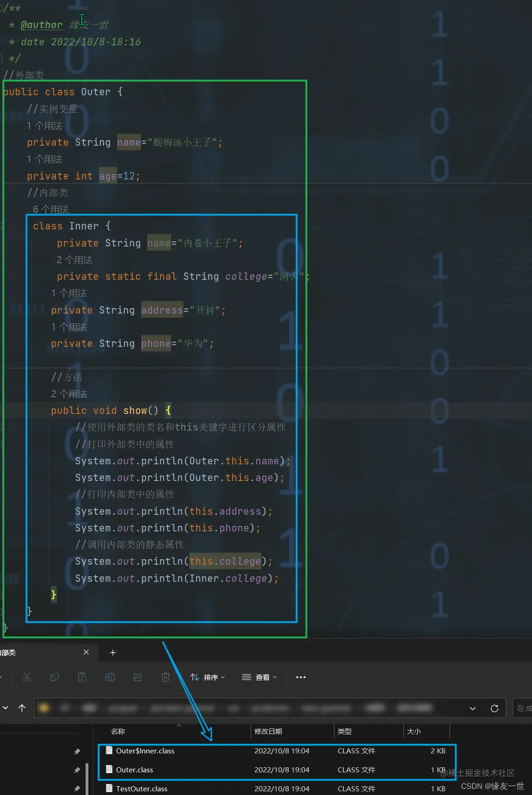532x795 pixels.
Task: Click modification date of Outer.class
Action: tap(282, 770)
